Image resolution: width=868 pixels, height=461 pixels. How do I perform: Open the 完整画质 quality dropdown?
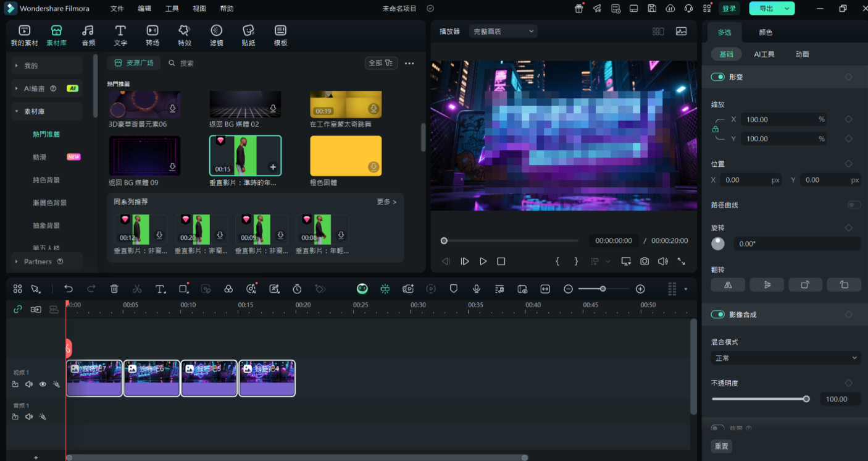tap(503, 32)
